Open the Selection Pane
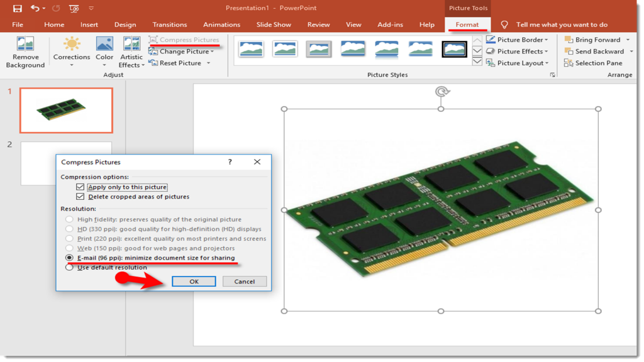The height and width of the screenshot is (362, 644). coord(592,63)
